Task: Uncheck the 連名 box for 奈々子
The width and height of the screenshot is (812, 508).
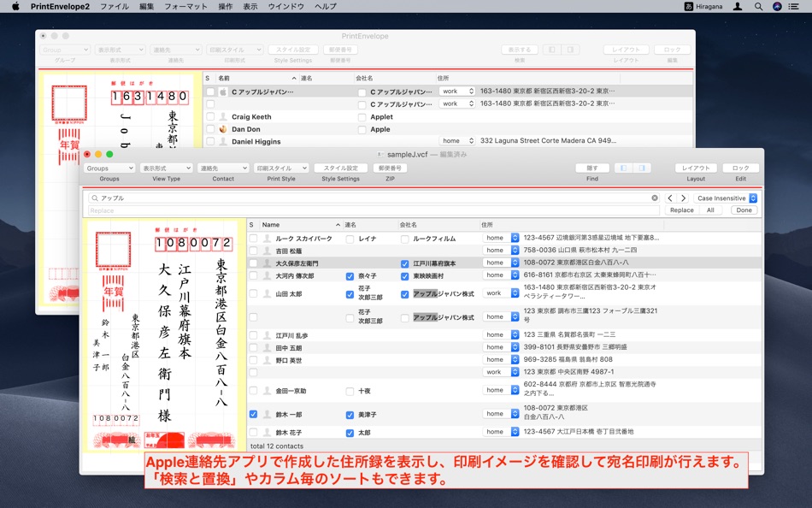Action: point(350,276)
